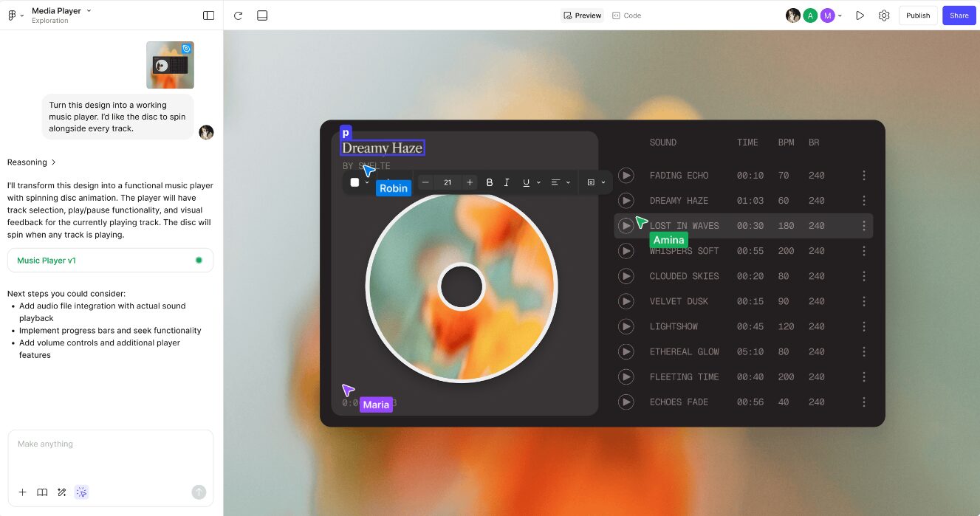Click the magic wand pencil icon
This screenshot has height=516, width=980.
click(62, 492)
